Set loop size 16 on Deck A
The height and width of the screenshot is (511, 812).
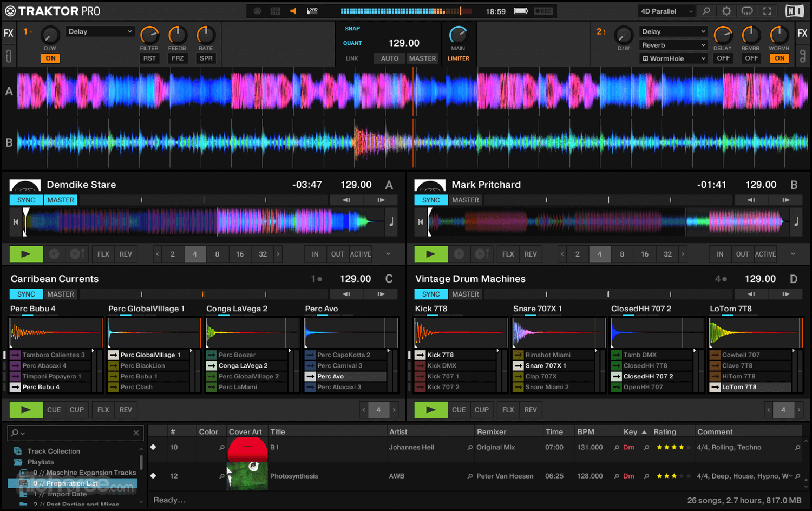[x=239, y=254]
